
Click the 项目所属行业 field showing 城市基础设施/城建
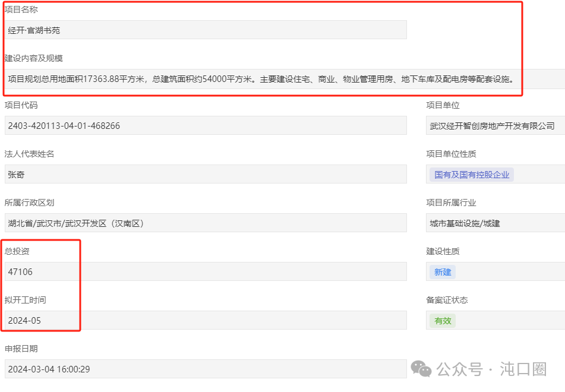[494, 223]
